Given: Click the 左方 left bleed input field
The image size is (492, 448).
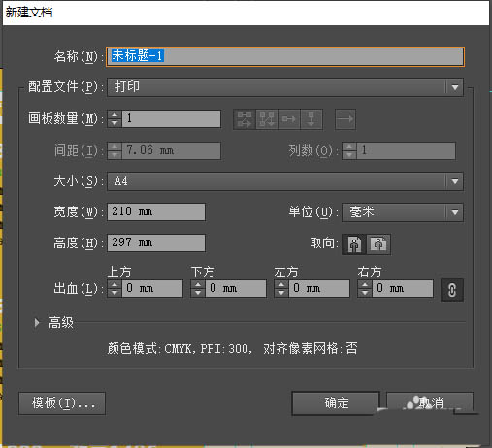Looking at the screenshot, I should point(319,289).
